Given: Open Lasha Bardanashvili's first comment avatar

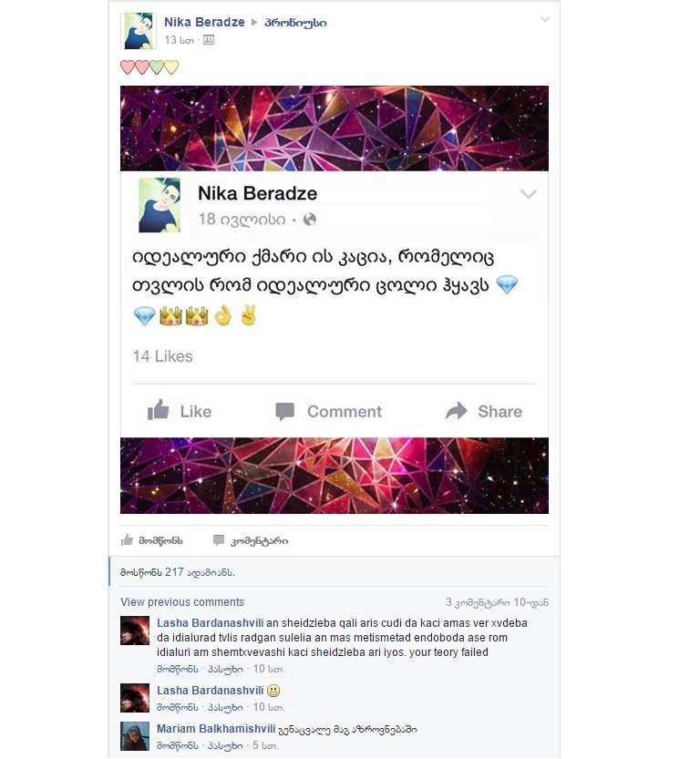Looking at the screenshot, I should (x=135, y=631).
